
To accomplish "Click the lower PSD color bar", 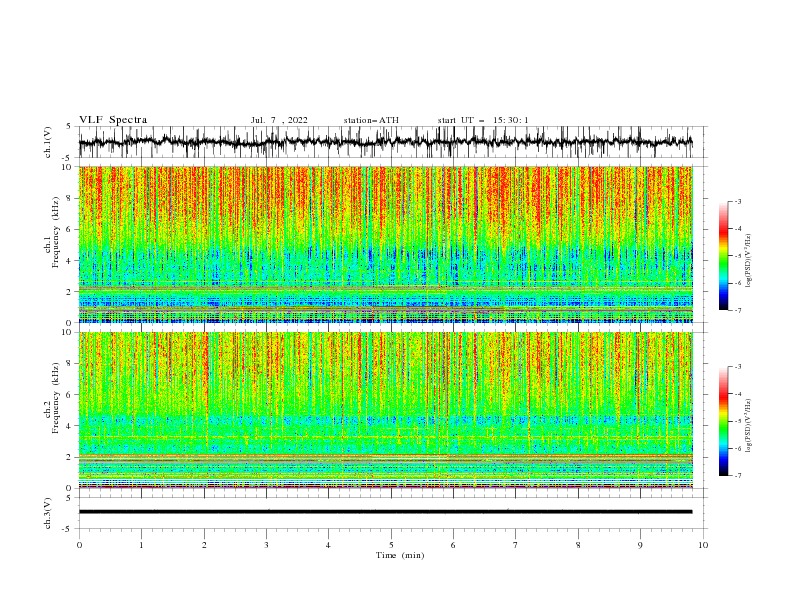I will (723, 421).
